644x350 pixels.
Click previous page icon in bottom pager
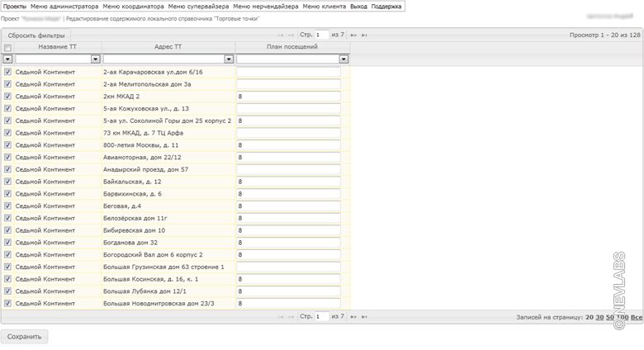pyautogui.click(x=291, y=317)
